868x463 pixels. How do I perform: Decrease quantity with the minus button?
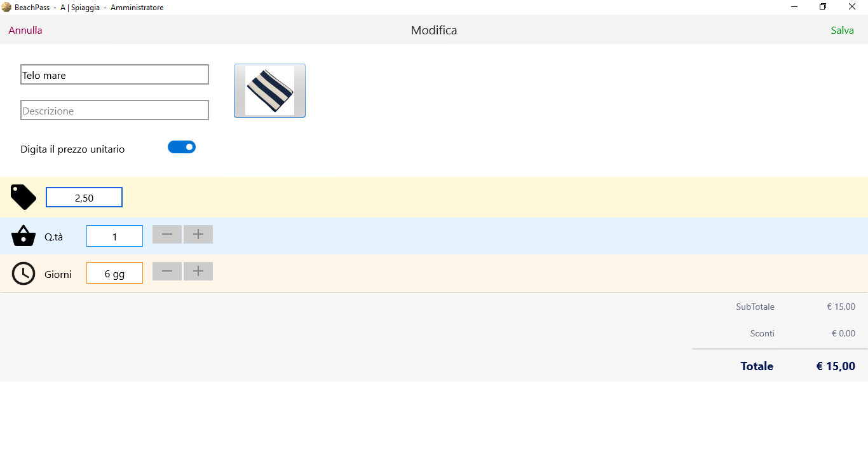tap(167, 235)
